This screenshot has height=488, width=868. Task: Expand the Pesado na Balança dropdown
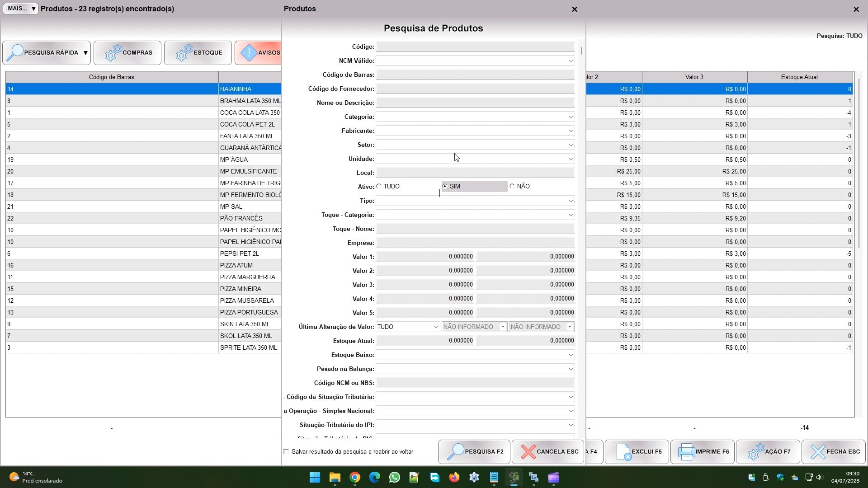coord(571,369)
